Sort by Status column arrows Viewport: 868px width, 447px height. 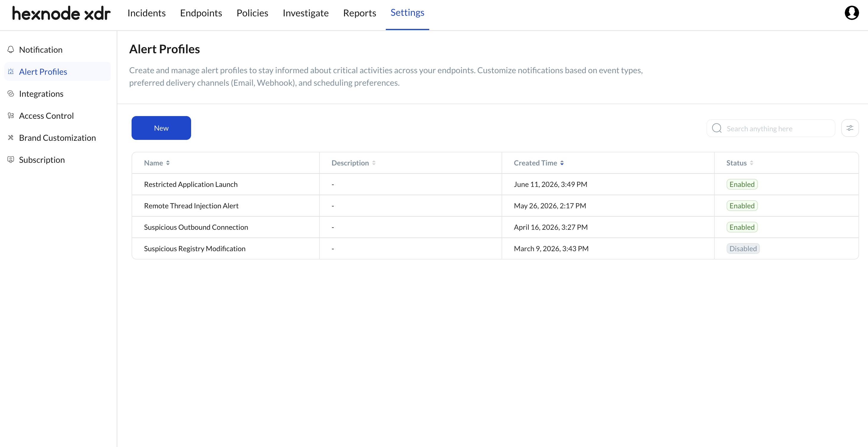point(751,163)
